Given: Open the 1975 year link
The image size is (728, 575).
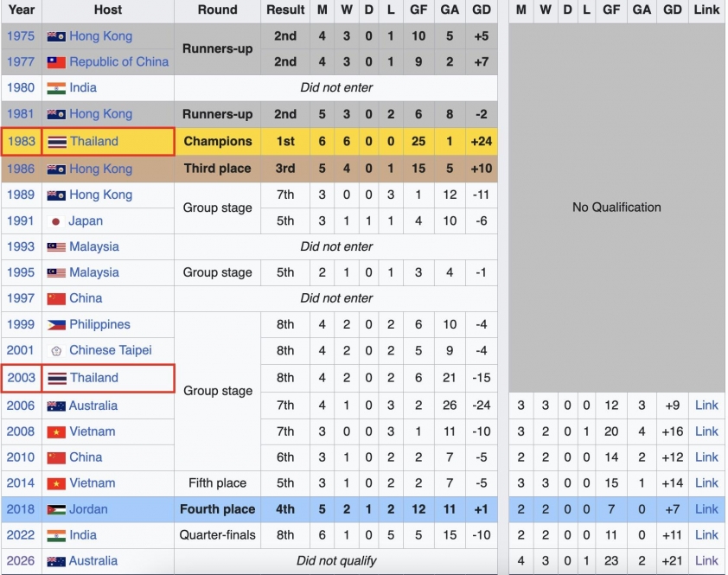Looking at the screenshot, I should (21, 36).
